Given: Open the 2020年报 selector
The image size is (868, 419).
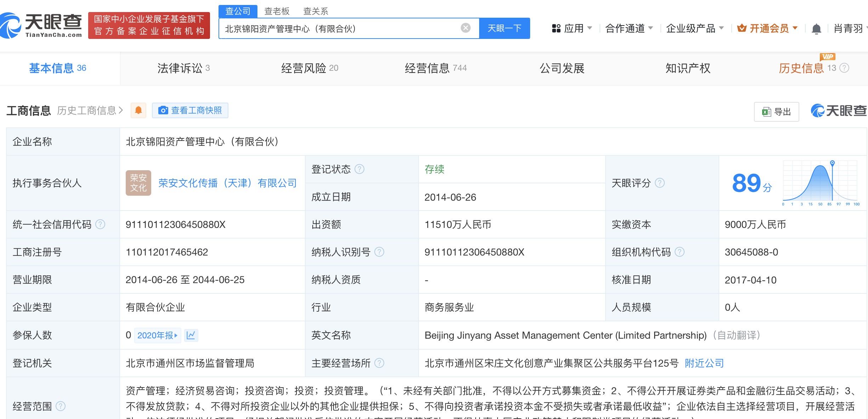Looking at the screenshot, I should [158, 335].
